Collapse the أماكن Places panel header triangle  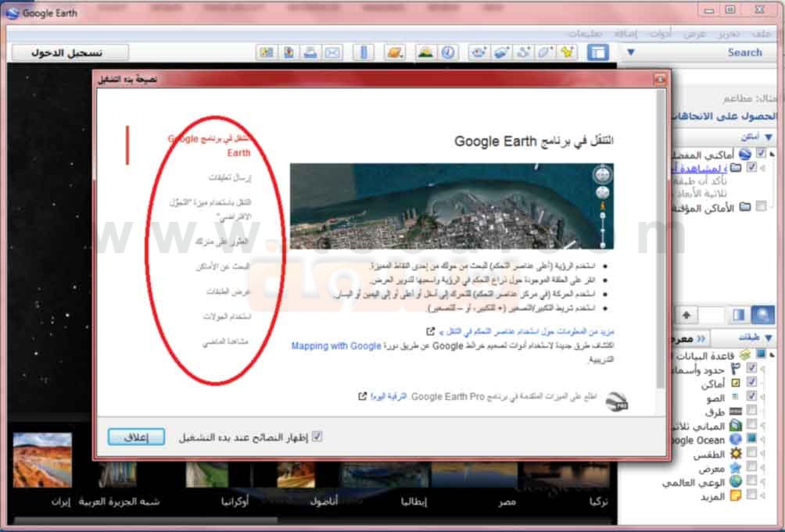769,137
